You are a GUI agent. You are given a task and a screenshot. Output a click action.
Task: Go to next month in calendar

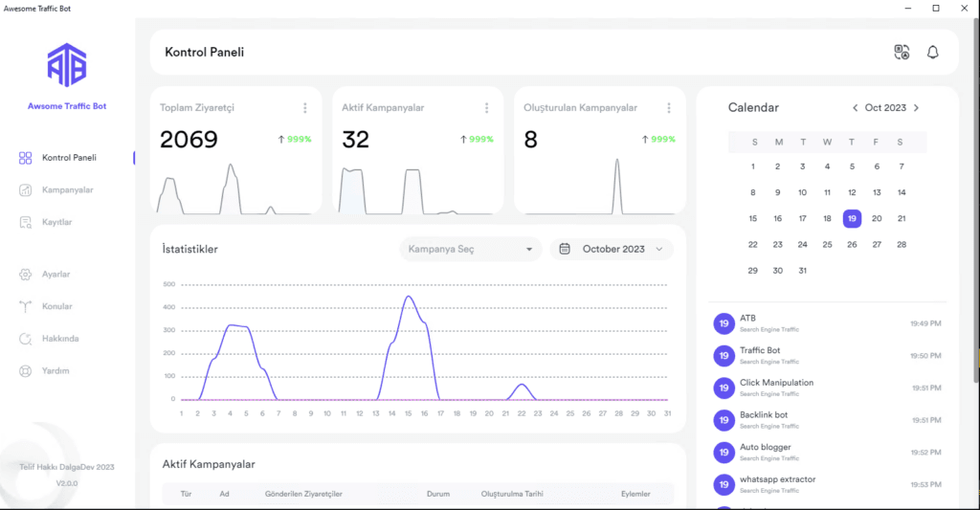pos(916,108)
